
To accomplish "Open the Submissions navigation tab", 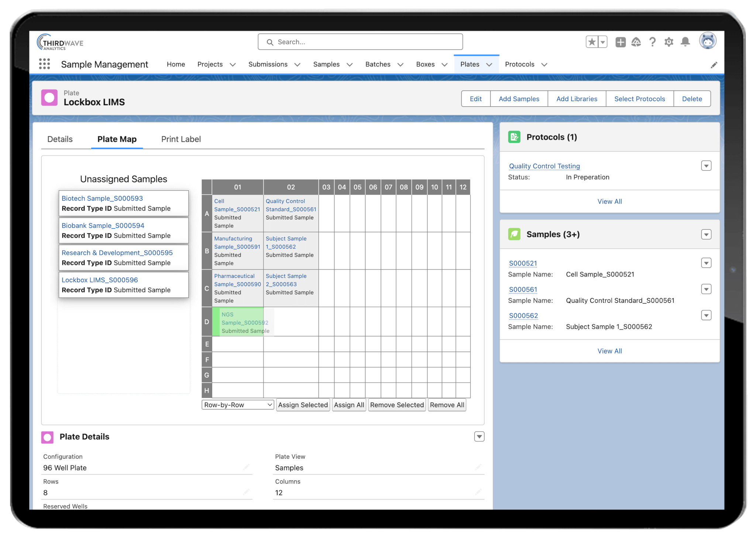I will (x=268, y=64).
